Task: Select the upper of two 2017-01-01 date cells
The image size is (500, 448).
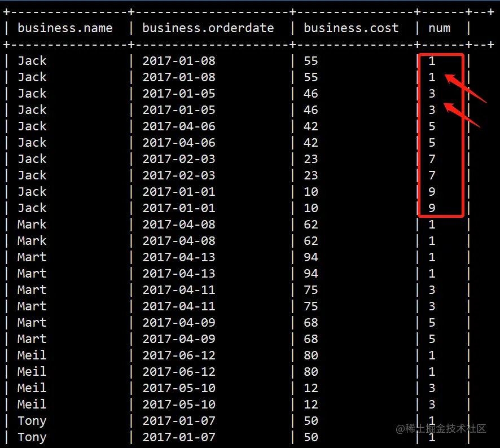Action: tap(178, 192)
